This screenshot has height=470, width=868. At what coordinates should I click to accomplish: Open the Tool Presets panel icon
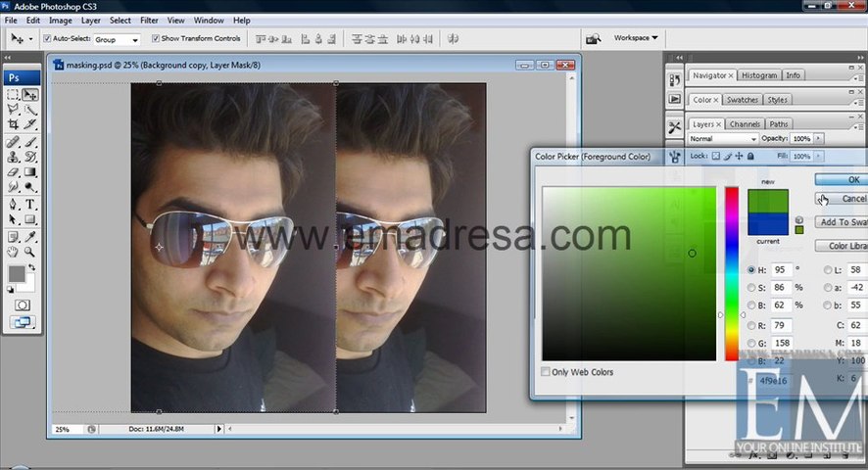pyautogui.click(x=675, y=128)
